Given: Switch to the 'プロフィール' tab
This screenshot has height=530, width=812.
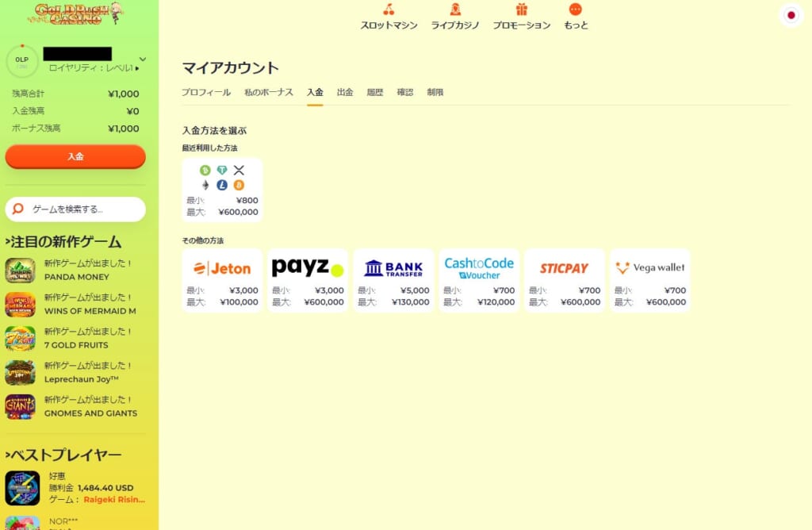Looking at the screenshot, I should [206, 92].
